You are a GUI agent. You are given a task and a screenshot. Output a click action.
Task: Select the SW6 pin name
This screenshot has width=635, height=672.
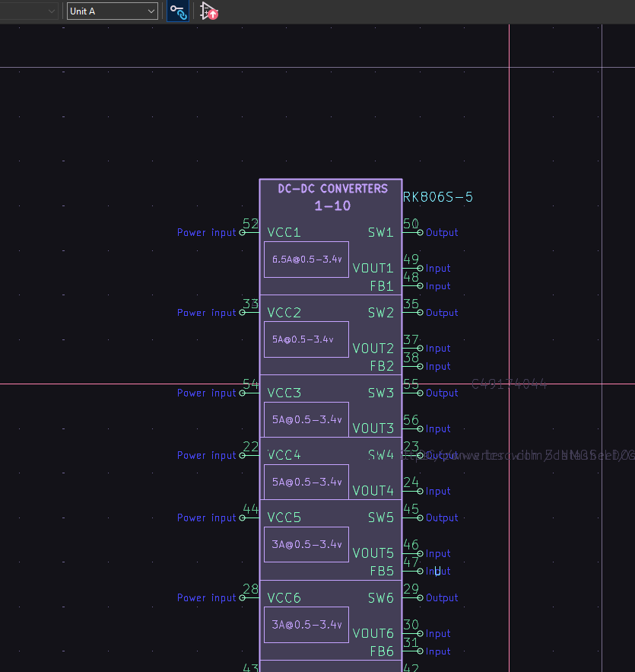click(x=381, y=598)
